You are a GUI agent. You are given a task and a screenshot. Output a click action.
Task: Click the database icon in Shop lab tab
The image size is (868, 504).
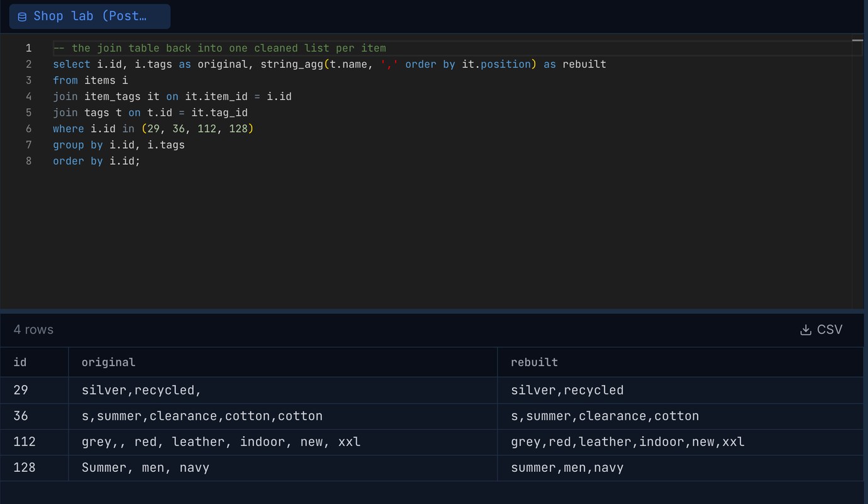(x=22, y=17)
